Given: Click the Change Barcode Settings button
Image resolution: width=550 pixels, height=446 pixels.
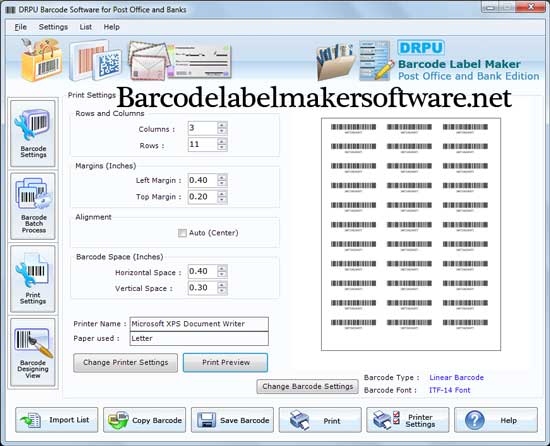Looking at the screenshot, I should pyautogui.click(x=308, y=386).
